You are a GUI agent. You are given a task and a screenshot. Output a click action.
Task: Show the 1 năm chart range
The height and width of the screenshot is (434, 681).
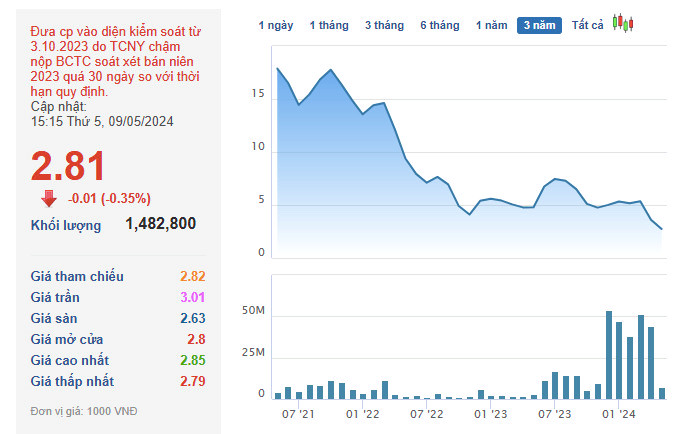[492, 25]
